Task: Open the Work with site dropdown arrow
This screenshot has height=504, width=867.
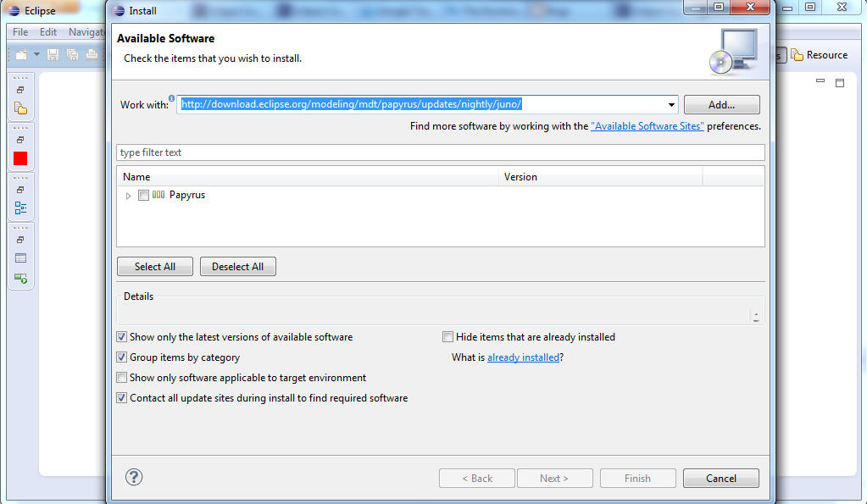Action: point(671,104)
